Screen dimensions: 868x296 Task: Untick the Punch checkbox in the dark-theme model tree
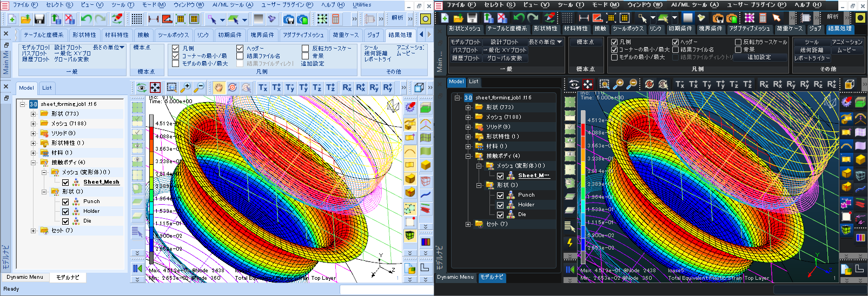[x=500, y=195]
